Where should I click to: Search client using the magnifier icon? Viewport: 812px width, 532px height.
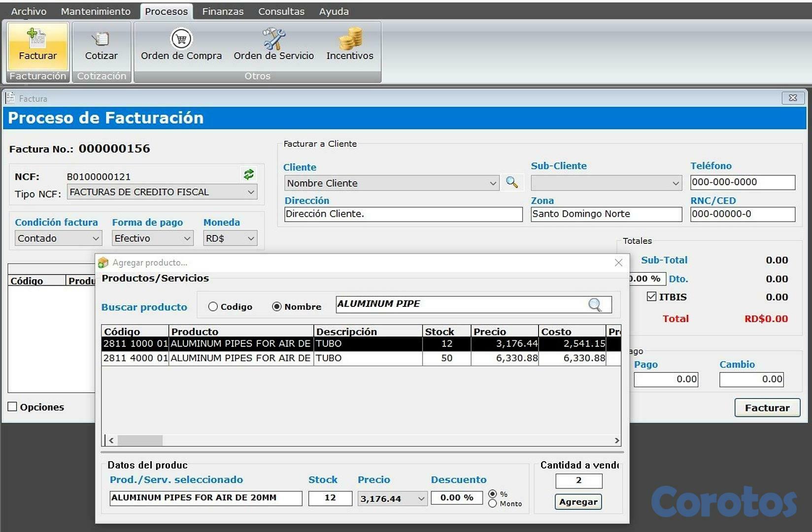[x=512, y=183]
